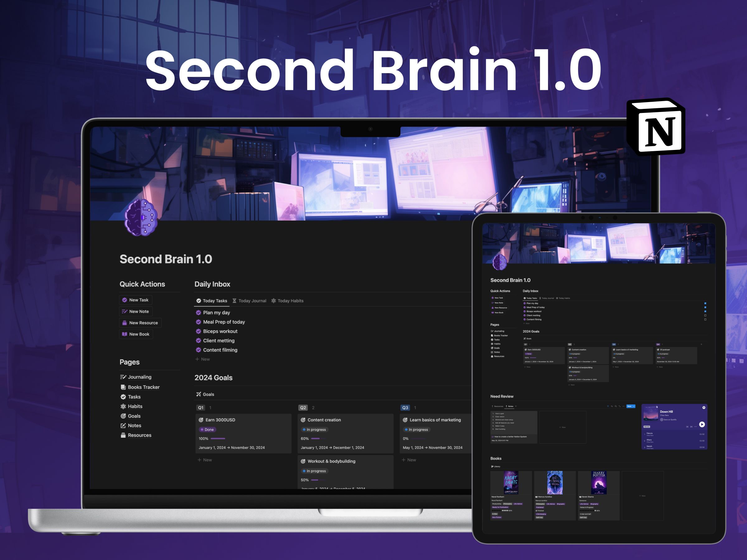Expand the Q2 group header on laptop
747x560 pixels.
[303, 408]
